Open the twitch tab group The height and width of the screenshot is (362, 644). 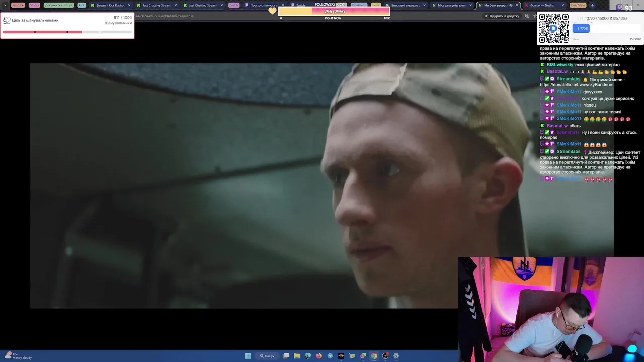pos(234,5)
